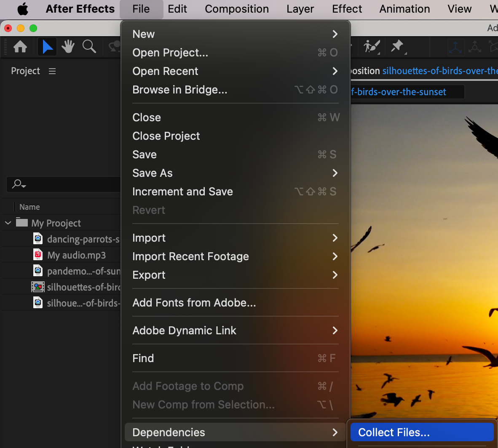
Task: Choose Increment and Save
Action: coord(235,192)
